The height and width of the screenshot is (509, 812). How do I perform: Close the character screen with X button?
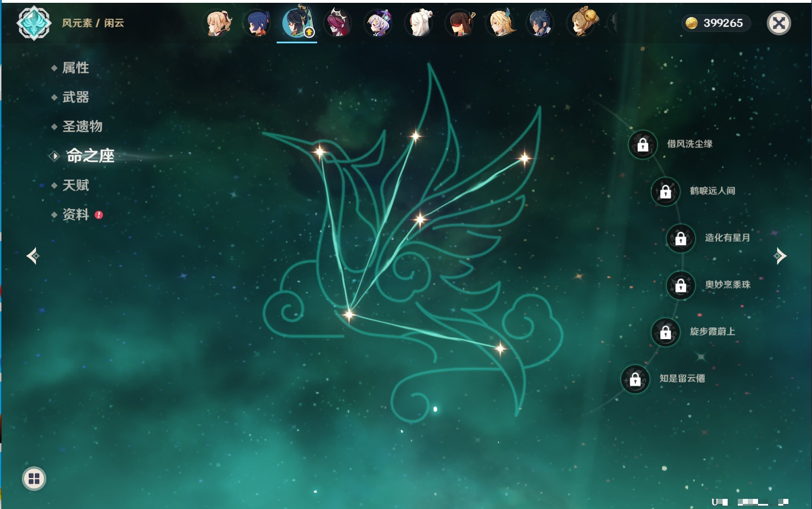tap(779, 23)
